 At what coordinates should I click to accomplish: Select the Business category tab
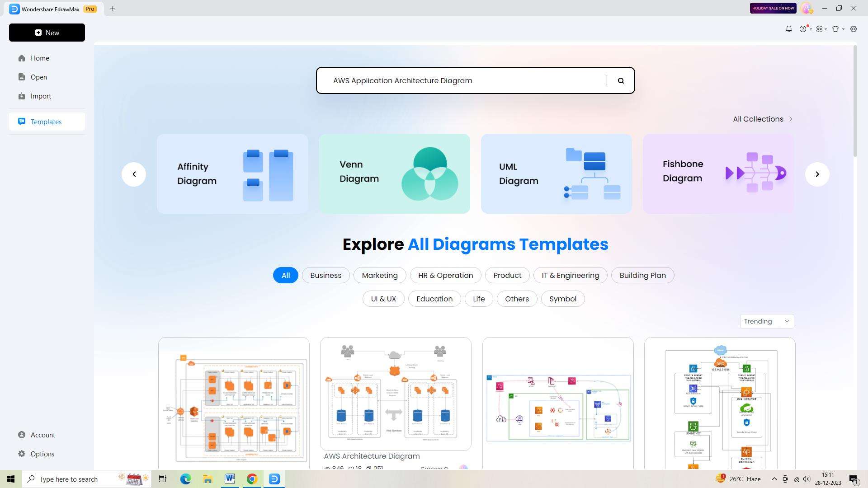click(325, 275)
